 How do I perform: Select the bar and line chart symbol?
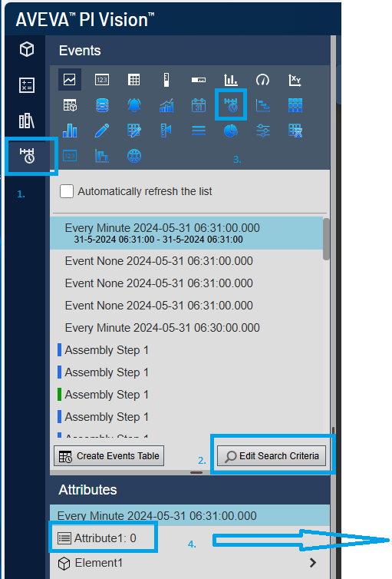click(166, 105)
